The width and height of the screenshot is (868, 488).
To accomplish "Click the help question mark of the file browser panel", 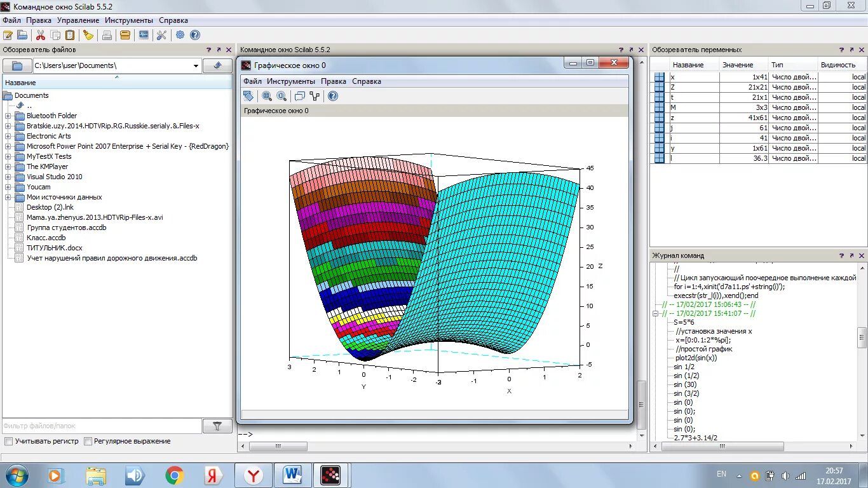I will click(x=208, y=50).
